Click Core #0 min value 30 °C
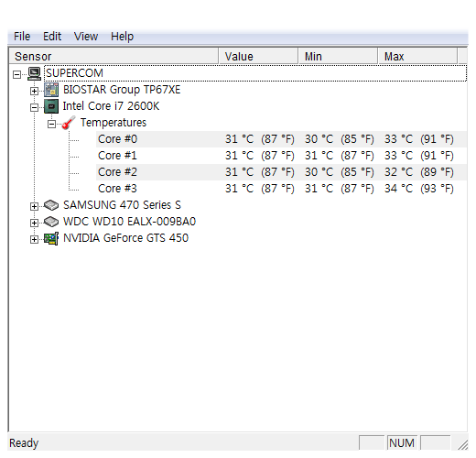This screenshot has width=476, height=458. (319, 139)
